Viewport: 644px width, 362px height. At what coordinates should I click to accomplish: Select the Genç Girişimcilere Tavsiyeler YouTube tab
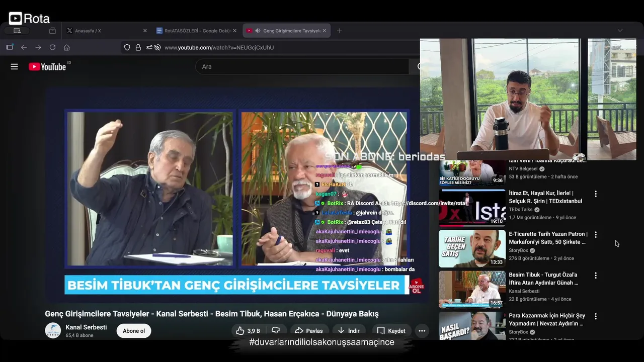point(286,31)
